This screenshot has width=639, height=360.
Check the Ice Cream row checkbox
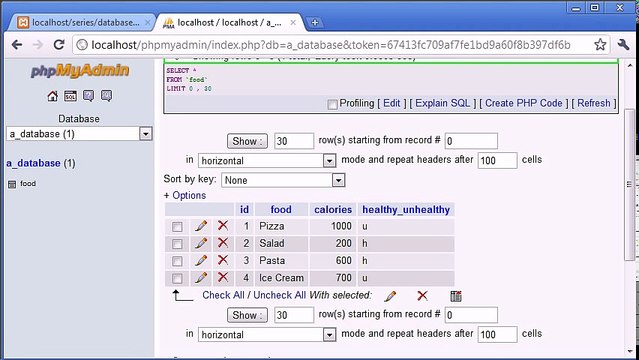(x=177, y=278)
